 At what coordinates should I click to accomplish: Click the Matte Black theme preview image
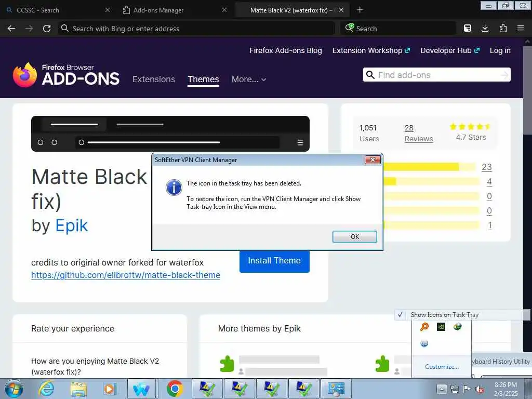coord(170,134)
